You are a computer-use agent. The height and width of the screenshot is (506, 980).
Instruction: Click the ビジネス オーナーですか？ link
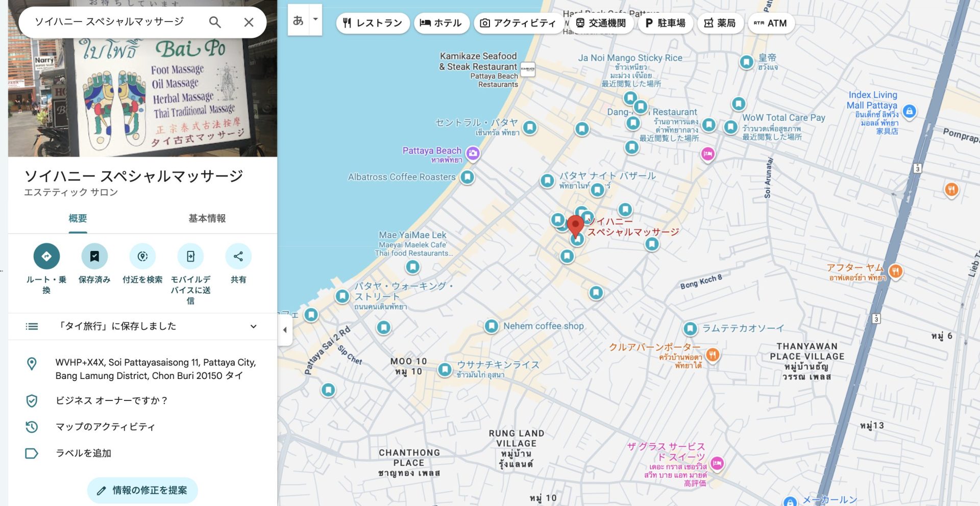(111, 400)
